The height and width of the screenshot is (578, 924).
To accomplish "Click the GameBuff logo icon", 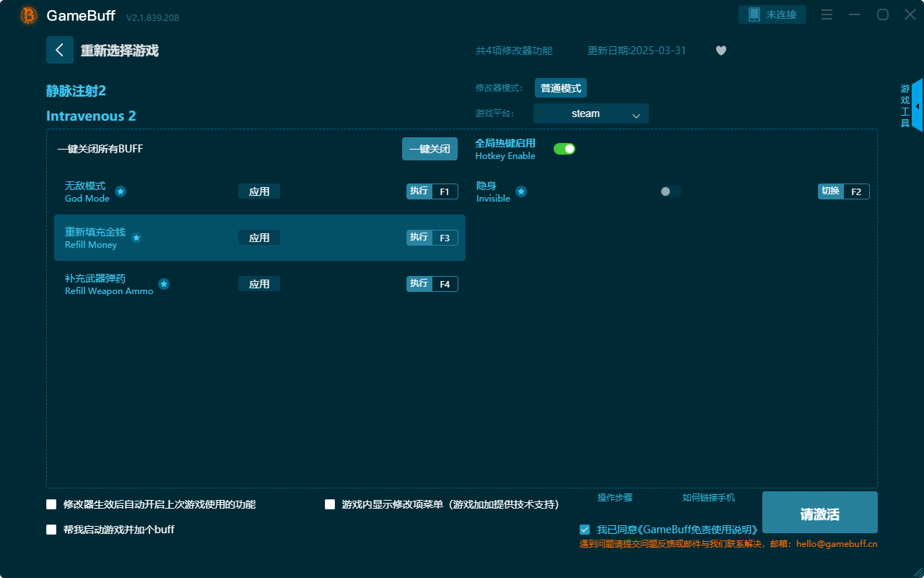I will coord(29,15).
